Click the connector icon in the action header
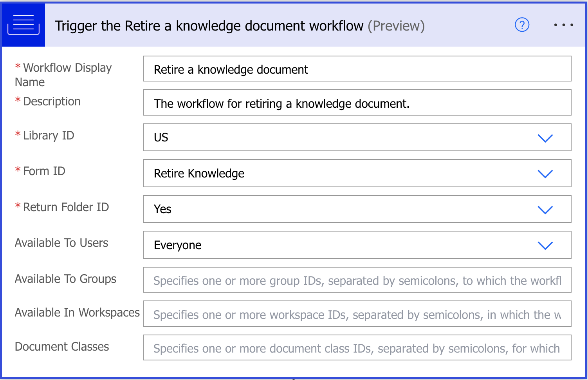The height and width of the screenshot is (380, 588). pyautogui.click(x=23, y=25)
